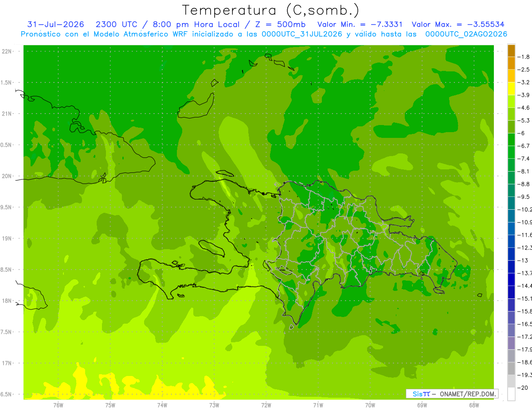Click the '7.5N' latitude label
Viewport: 532px width, 411px height.
pos(6,332)
